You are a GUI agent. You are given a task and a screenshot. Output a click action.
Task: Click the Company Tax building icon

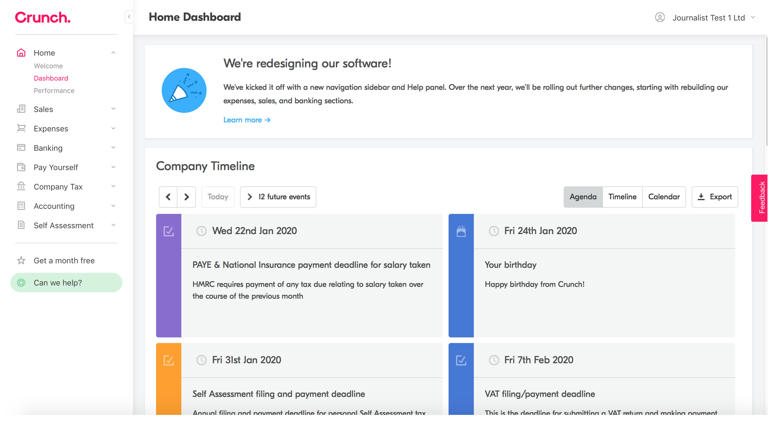click(21, 187)
